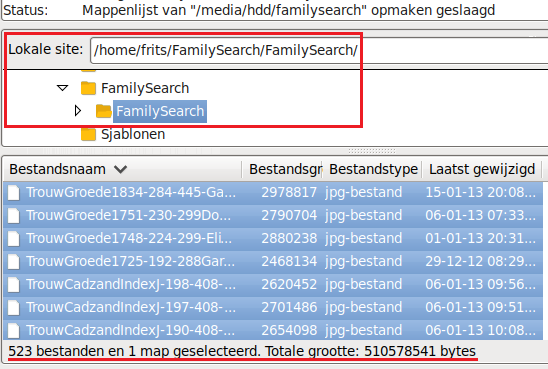Click file size value 2790704
This screenshot has height=369, width=548.
click(289, 216)
